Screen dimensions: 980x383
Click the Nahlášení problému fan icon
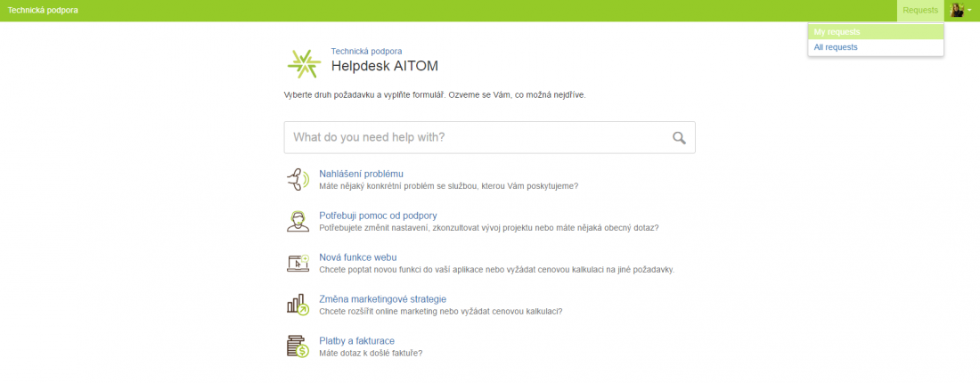pos(298,179)
